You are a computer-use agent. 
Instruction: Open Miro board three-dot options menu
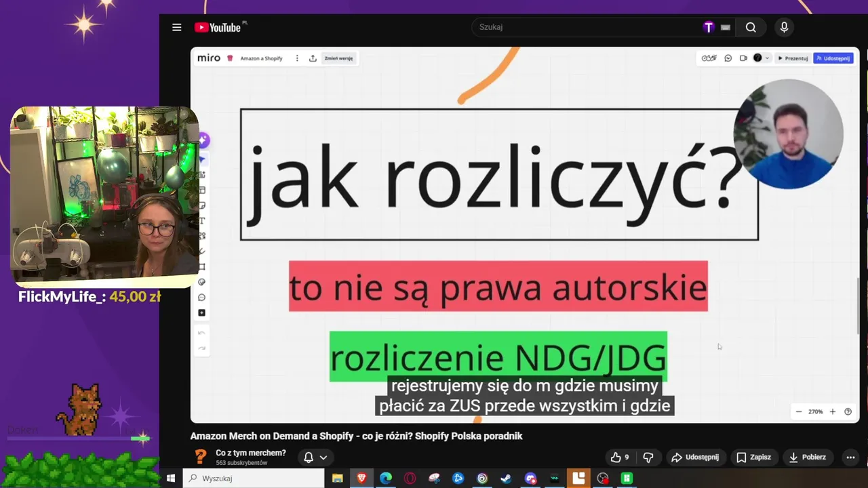297,58
